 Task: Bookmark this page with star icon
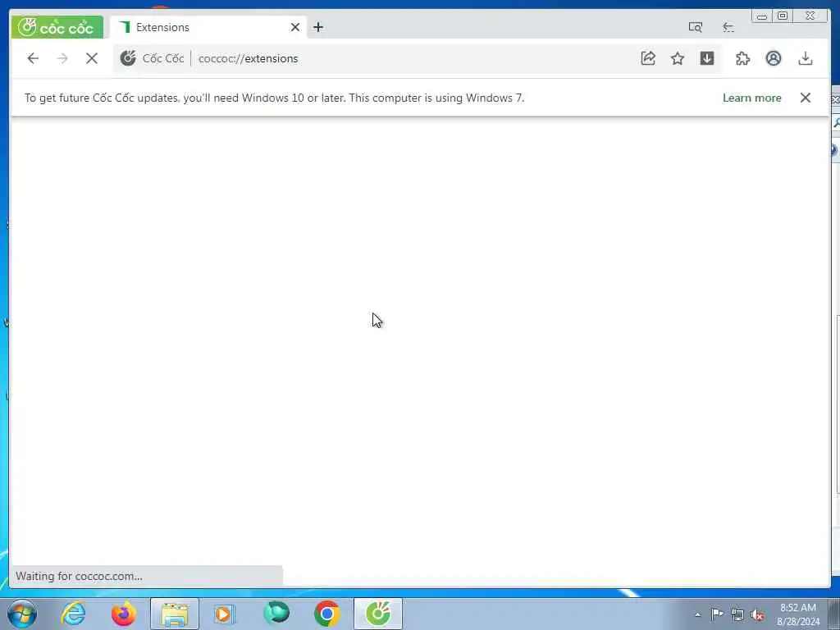click(x=678, y=58)
